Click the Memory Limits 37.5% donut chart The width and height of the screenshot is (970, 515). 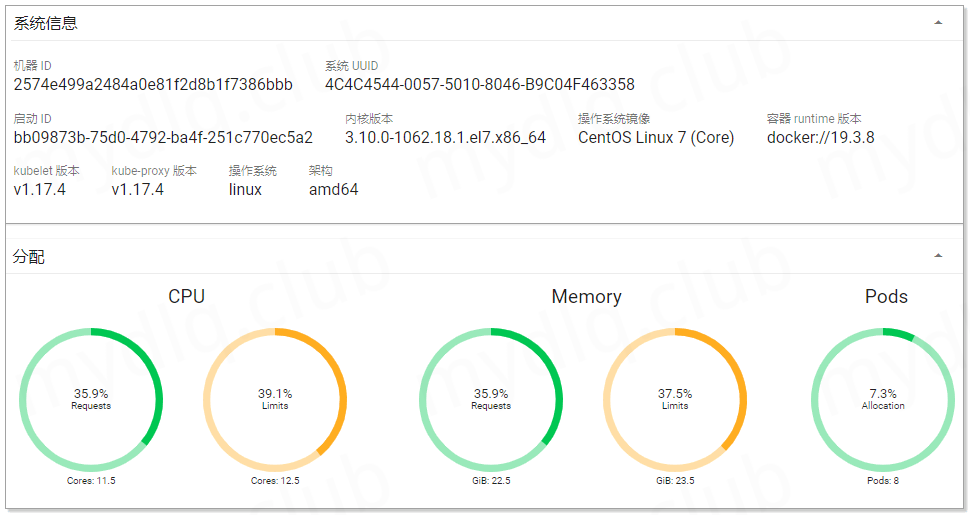675,399
